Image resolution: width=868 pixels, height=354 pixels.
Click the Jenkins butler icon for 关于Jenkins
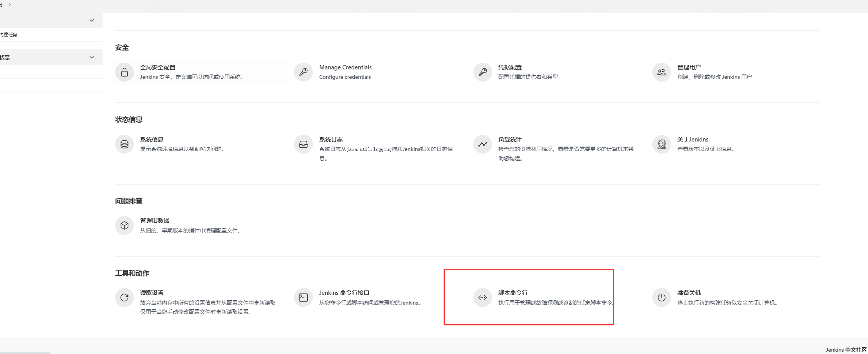(662, 144)
